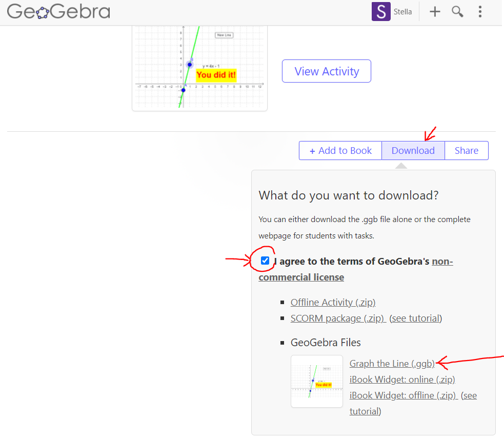Download Offline Activity (.zip)
The height and width of the screenshot is (439, 504).
point(333,303)
